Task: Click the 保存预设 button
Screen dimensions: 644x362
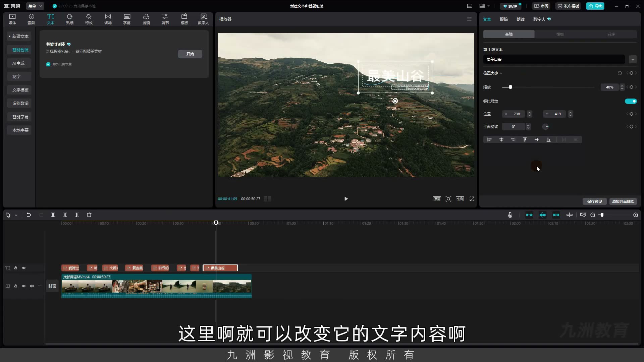Action: [x=594, y=201]
